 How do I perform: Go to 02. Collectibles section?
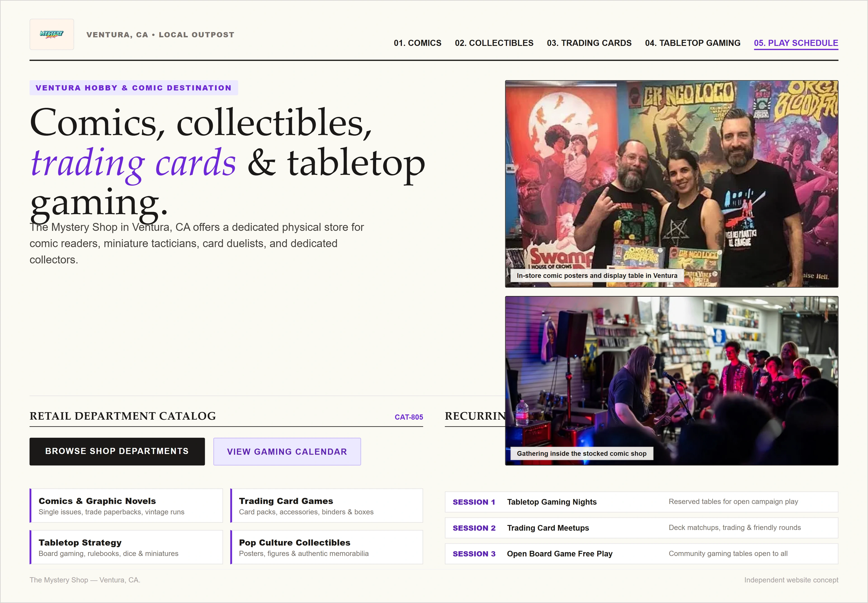(x=494, y=43)
